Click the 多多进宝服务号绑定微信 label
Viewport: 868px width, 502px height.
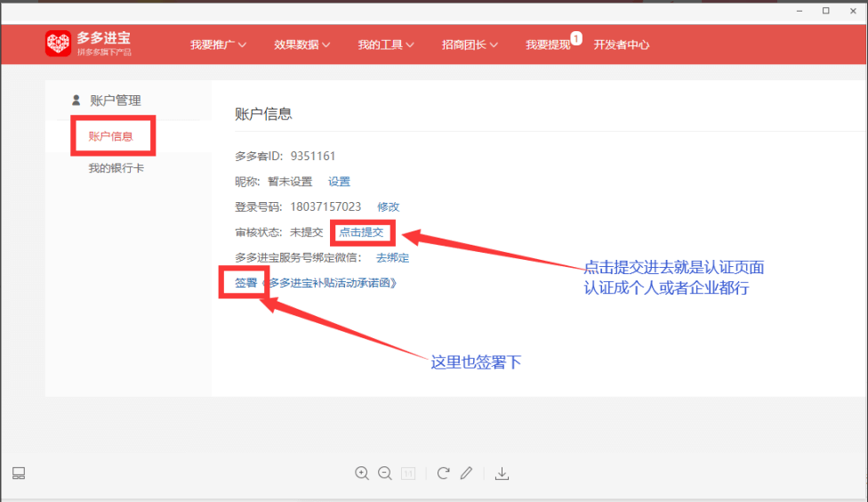(298, 257)
